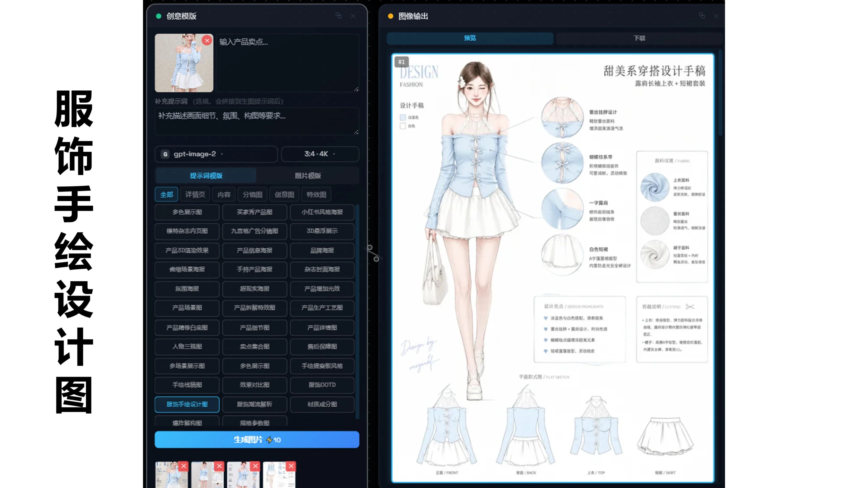This screenshot has width=868, height=488.
Task: Click the 补充描述画面细节 prompt field
Action: (x=257, y=121)
